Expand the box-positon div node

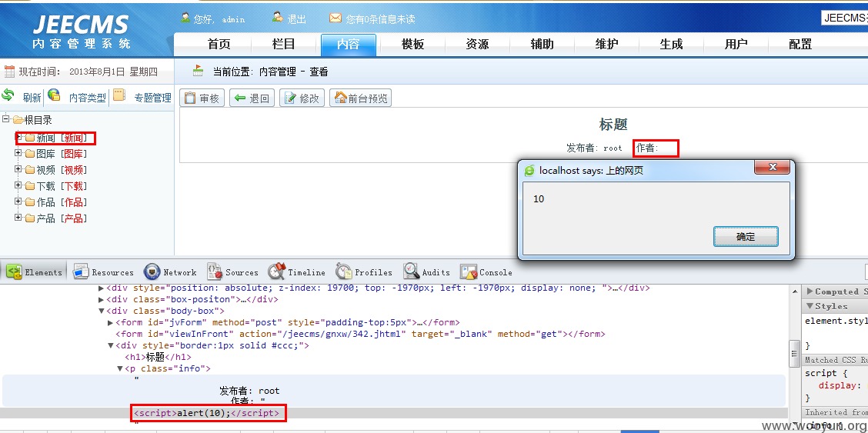(101, 299)
